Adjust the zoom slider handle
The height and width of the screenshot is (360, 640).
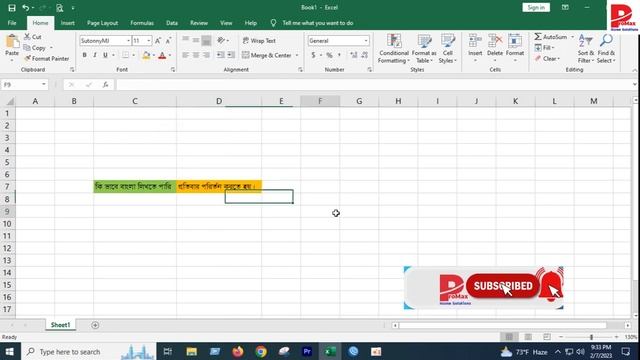(591, 337)
